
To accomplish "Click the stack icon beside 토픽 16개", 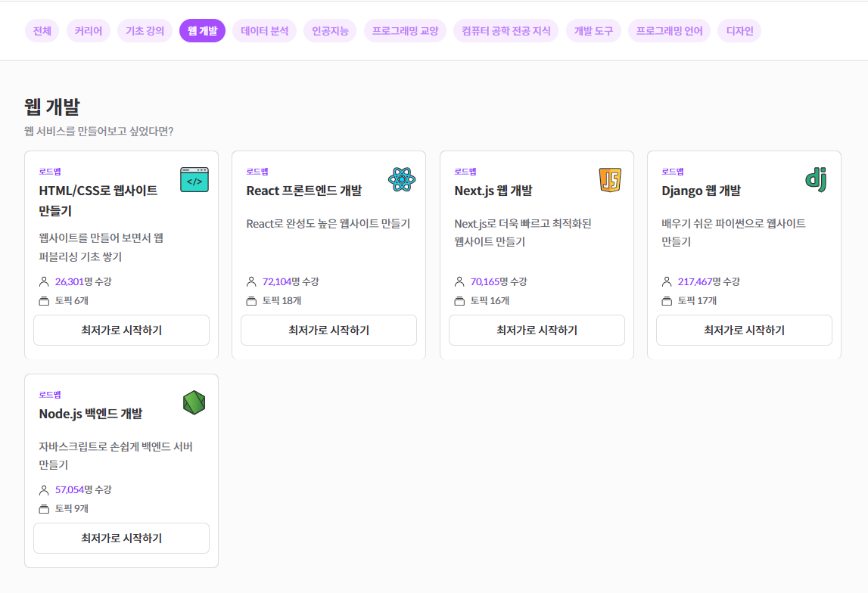I will 459,301.
